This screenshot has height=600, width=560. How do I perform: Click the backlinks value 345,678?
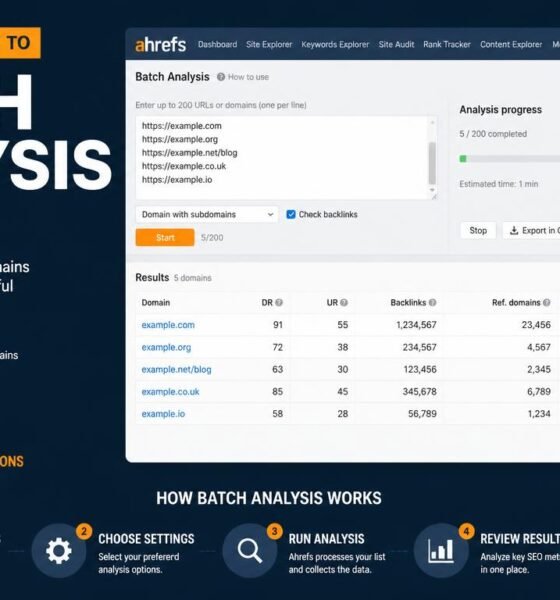coord(419,391)
